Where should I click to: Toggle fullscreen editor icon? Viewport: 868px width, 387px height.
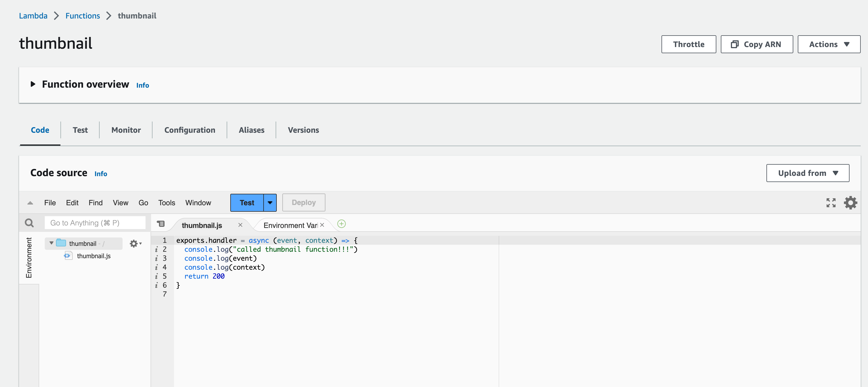tap(831, 203)
